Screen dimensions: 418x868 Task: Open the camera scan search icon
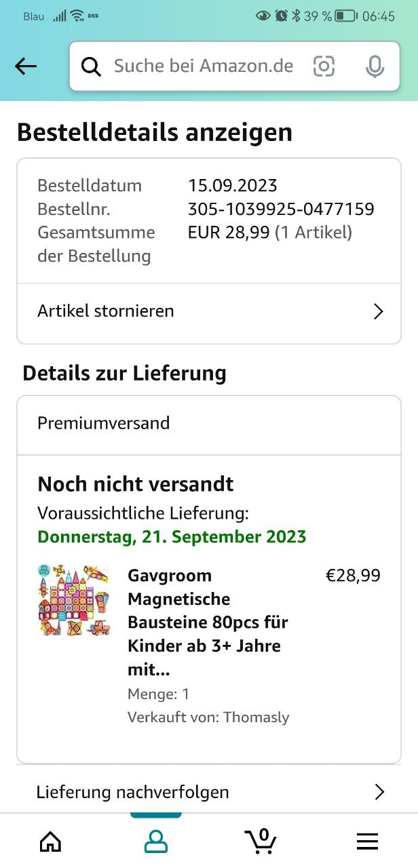pos(324,66)
